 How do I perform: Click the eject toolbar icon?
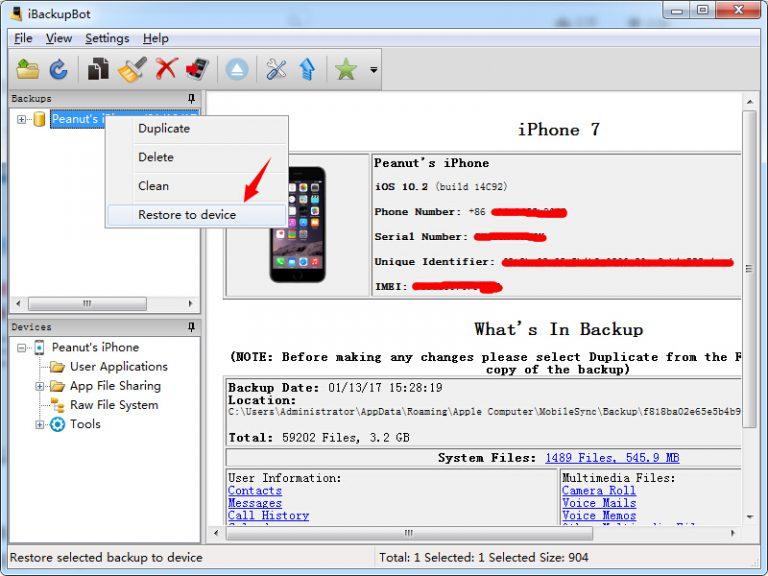[237, 69]
